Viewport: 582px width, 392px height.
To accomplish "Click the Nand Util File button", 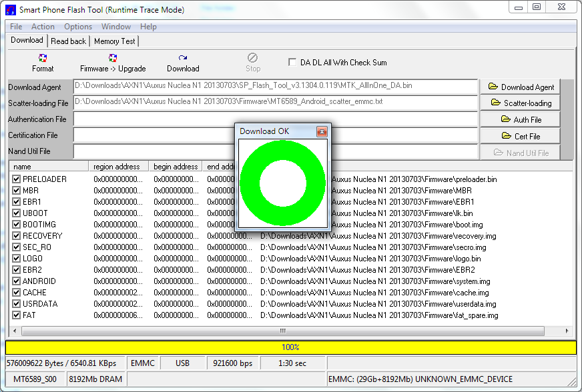I will click(x=521, y=153).
